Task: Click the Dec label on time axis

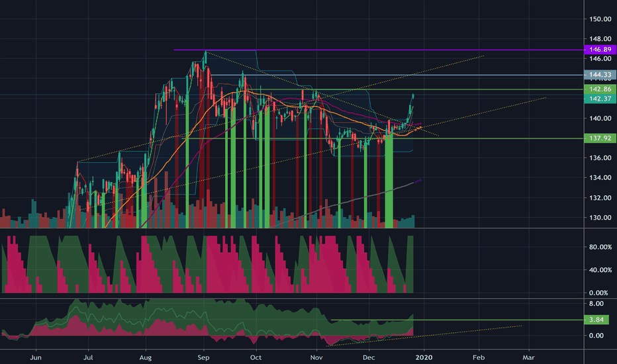Action: tap(369, 357)
